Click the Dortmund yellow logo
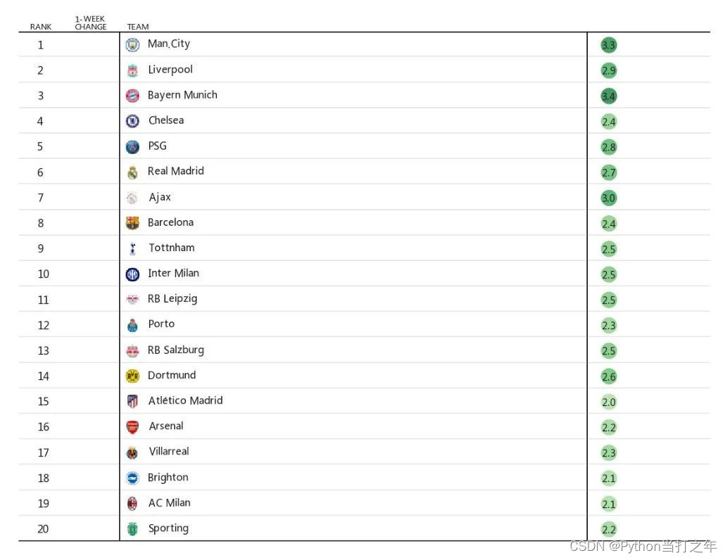 pos(132,376)
